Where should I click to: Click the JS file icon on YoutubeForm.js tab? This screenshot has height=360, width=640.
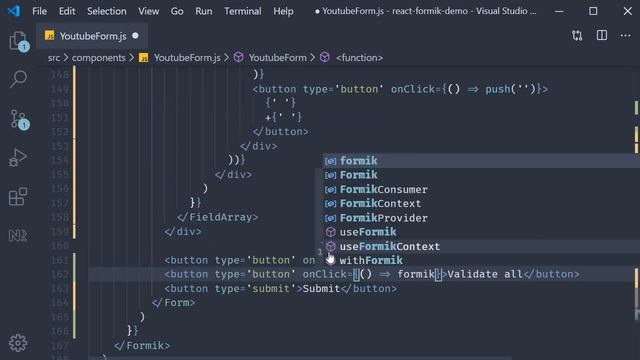49,36
